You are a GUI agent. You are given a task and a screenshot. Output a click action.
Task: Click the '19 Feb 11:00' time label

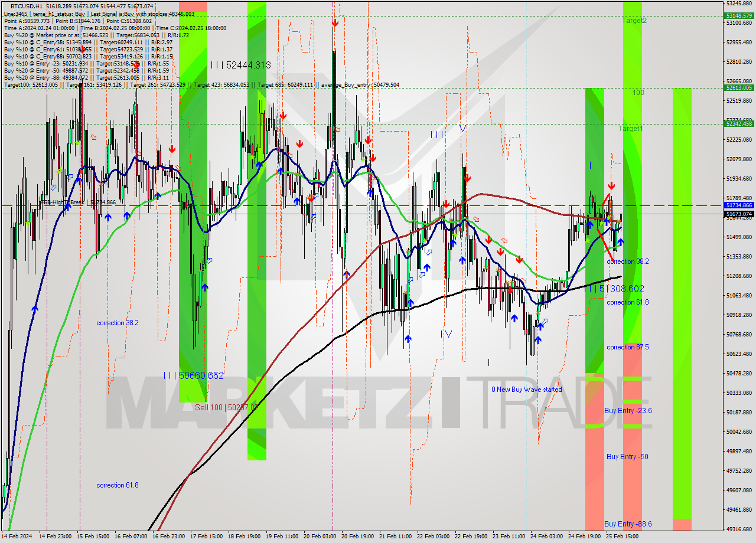coord(282,537)
